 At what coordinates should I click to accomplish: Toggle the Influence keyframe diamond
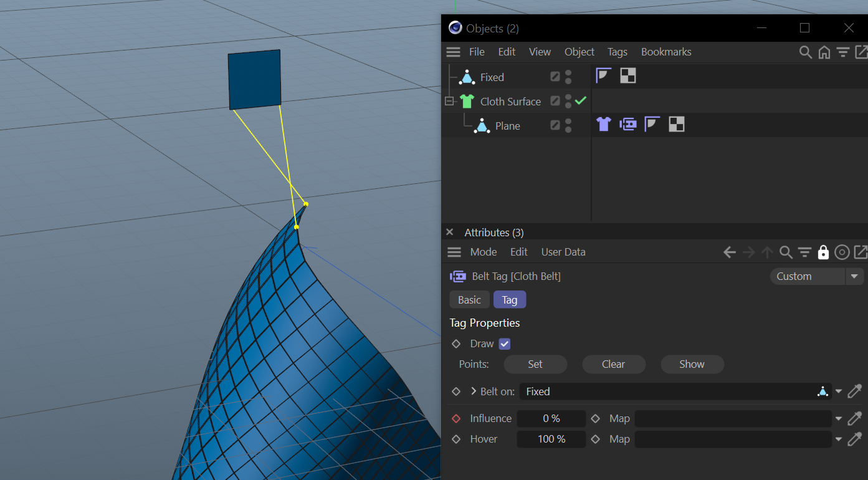coord(456,418)
